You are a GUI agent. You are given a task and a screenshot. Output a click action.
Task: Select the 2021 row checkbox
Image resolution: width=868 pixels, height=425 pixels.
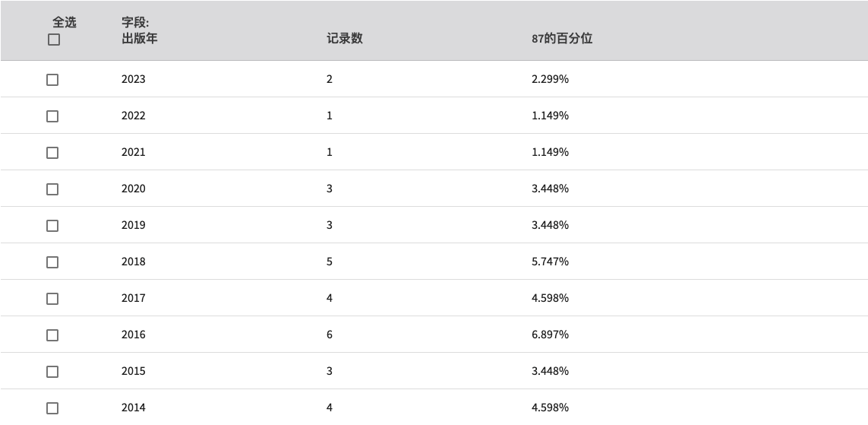[52, 153]
